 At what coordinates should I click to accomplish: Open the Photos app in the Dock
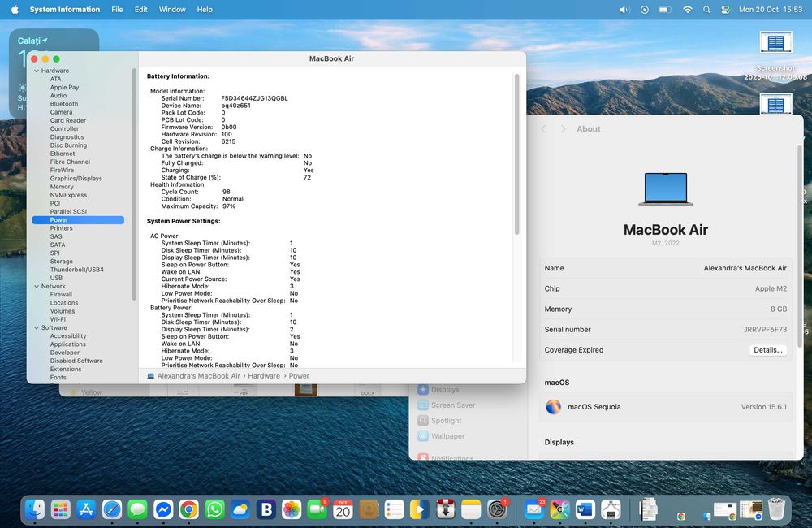click(x=292, y=509)
